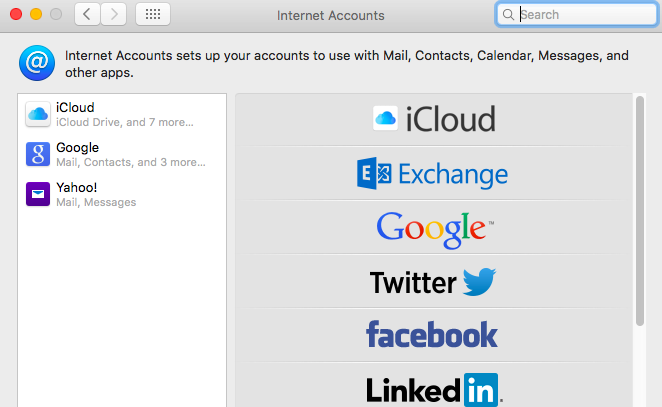Viewport: 662px width, 407px height.
Task: Click the Search field in toolbar
Action: point(577,15)
